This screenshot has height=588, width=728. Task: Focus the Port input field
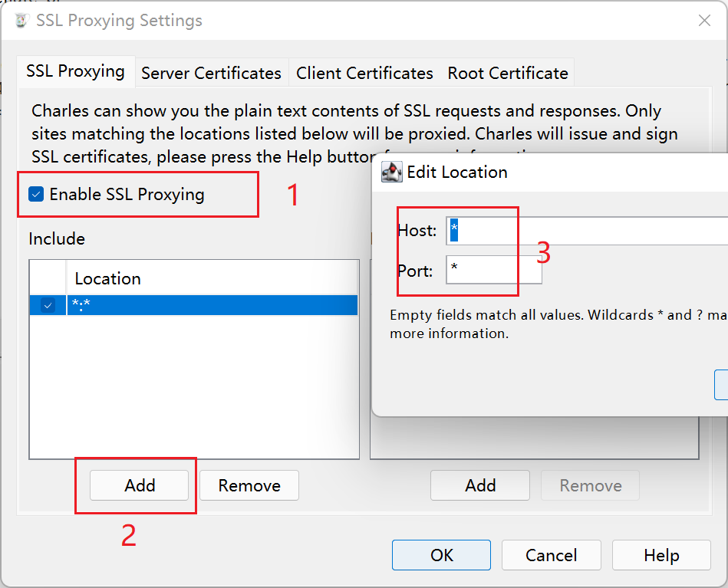[x=494, y=271]
